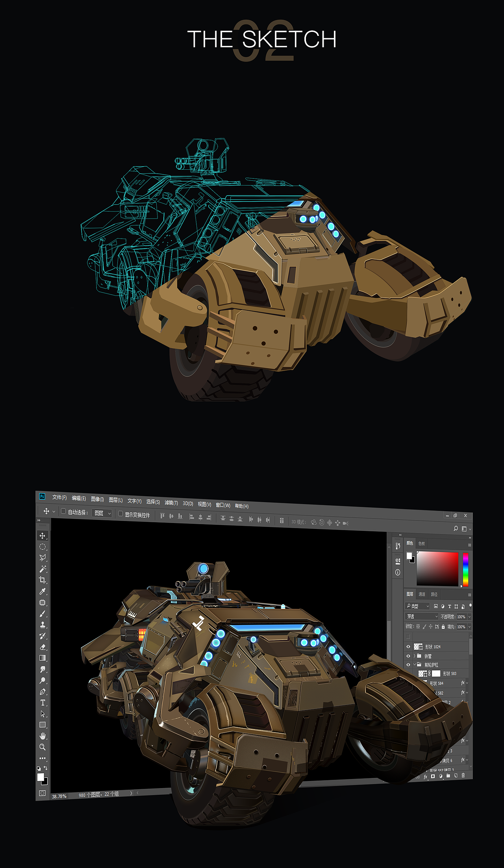Expand the 铁管 group
The image size is (504, 868).
(414, 656)
